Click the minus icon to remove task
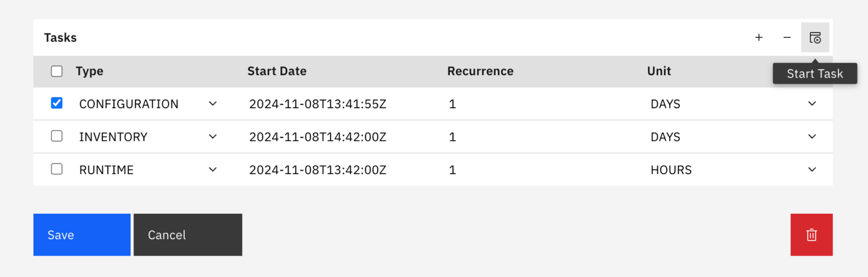 pos(787,38)
